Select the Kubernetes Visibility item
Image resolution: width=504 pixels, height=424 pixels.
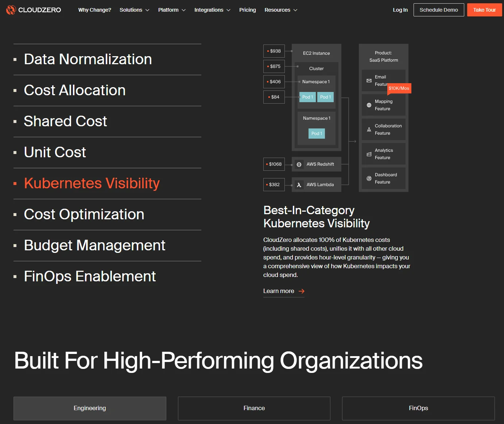(107, 184)
